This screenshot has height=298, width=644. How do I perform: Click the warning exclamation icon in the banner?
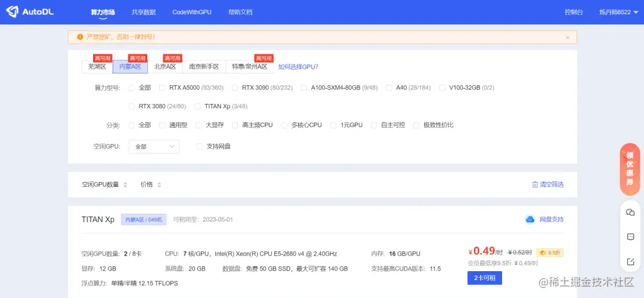[80, 37]
